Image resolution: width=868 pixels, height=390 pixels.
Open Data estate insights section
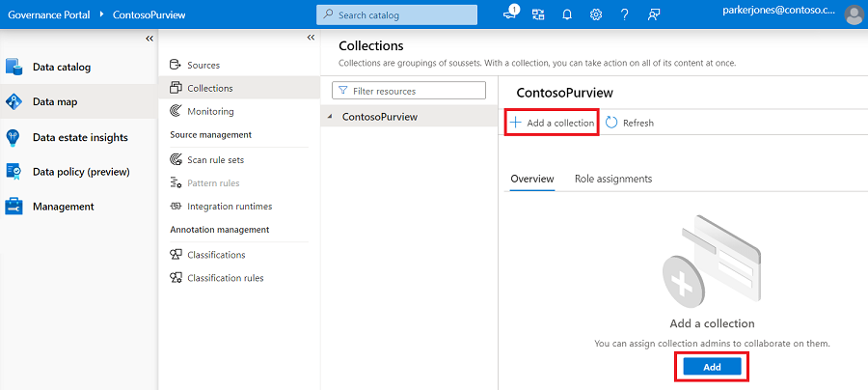click(x=79, y=137)
